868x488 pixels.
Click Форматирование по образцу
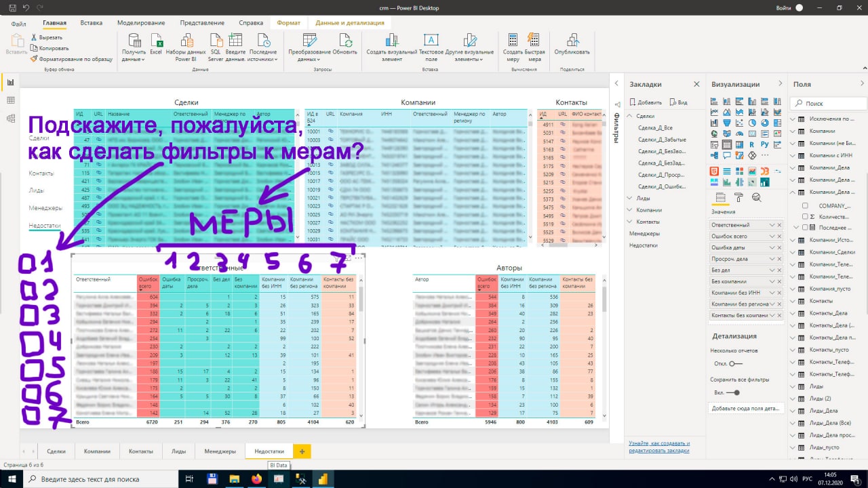[x=71, y=59]
